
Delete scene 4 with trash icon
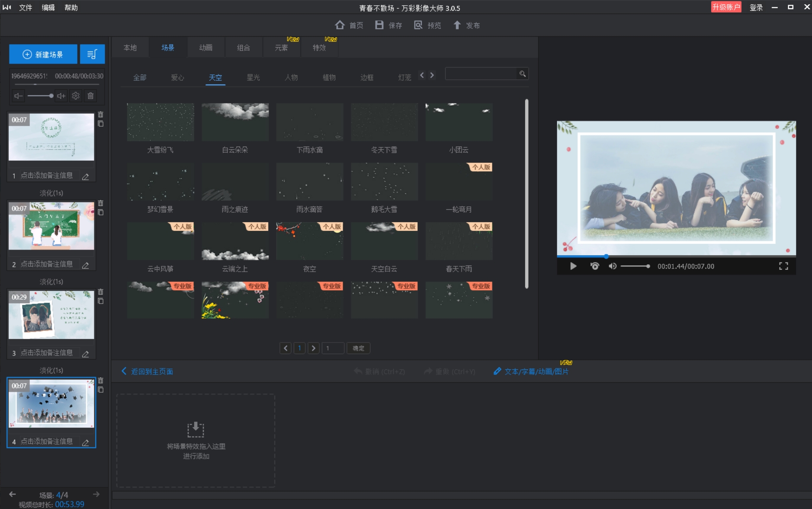pos(101,381)
